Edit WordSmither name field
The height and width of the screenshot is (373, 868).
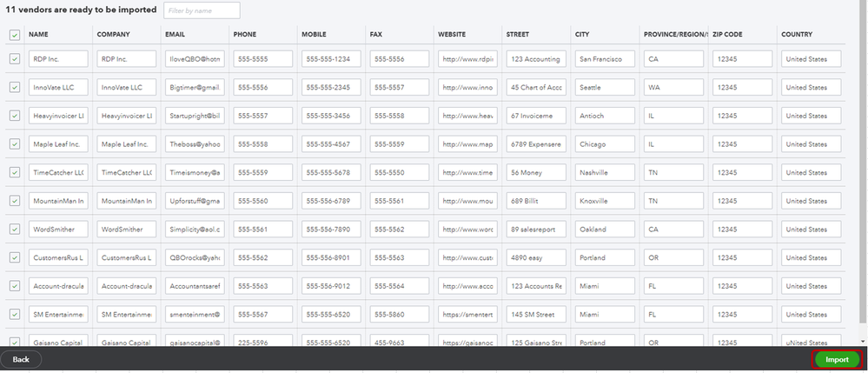point(58,229)
